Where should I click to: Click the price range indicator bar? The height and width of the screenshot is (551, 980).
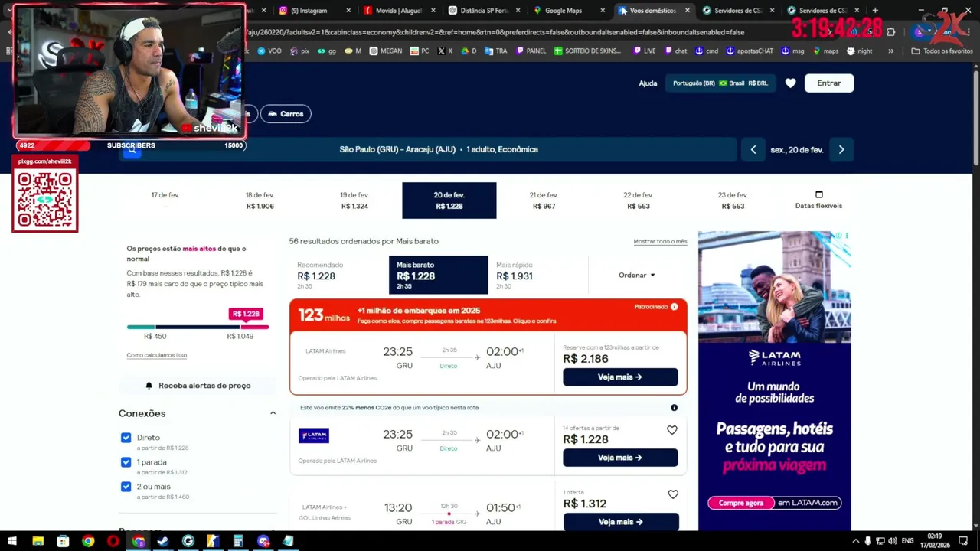[198, 327]
